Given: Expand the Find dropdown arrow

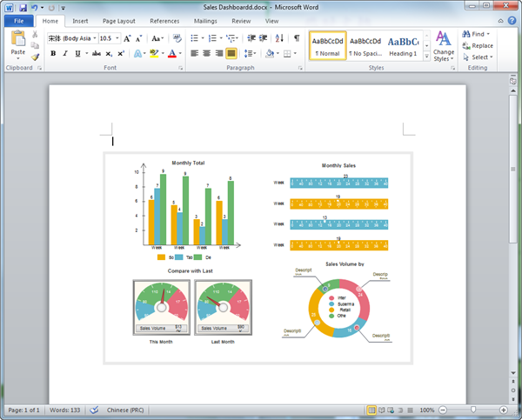Looking at the screenshot, I should [488, 34].
